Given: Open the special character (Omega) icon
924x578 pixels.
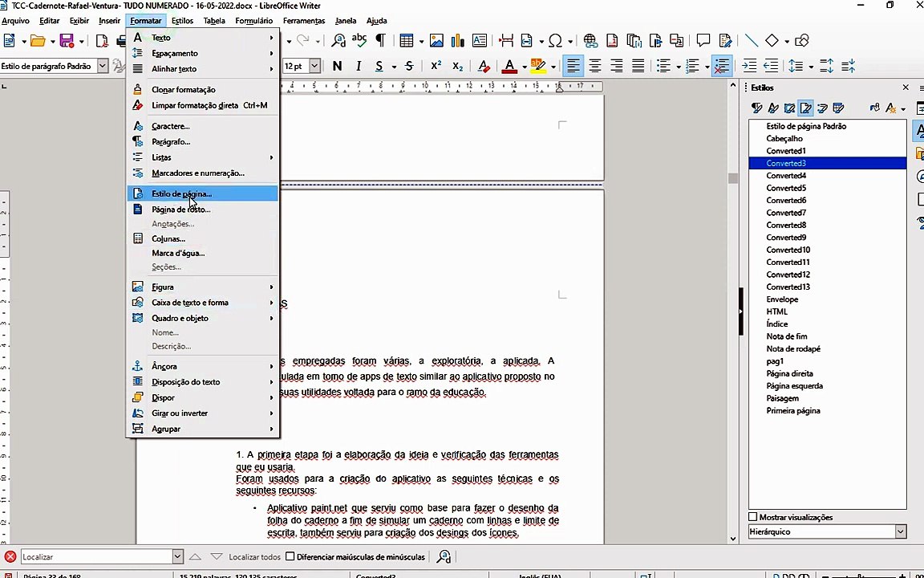Looking at the screenshot, I should click(x=555, y=40).
